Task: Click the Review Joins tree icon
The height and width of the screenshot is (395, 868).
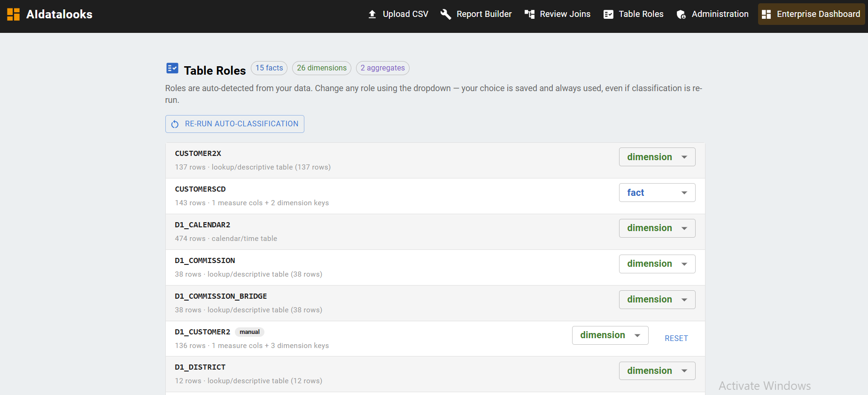Action: (x=529, y=14)
